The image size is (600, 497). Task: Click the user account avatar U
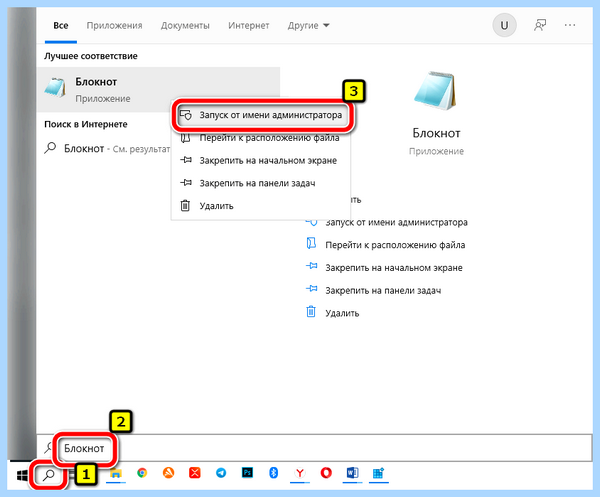coord(504,25)
